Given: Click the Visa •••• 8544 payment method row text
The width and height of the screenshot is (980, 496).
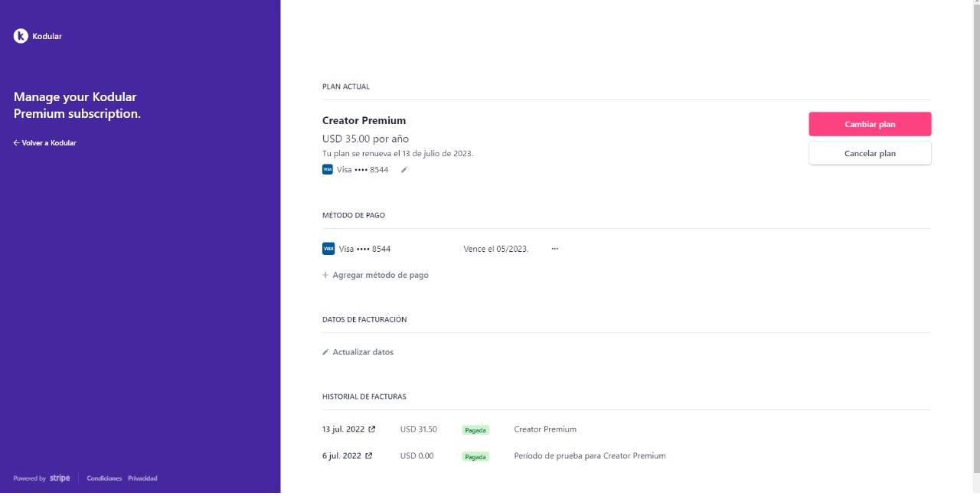Looking at the screenshot, I should [364, 249].
